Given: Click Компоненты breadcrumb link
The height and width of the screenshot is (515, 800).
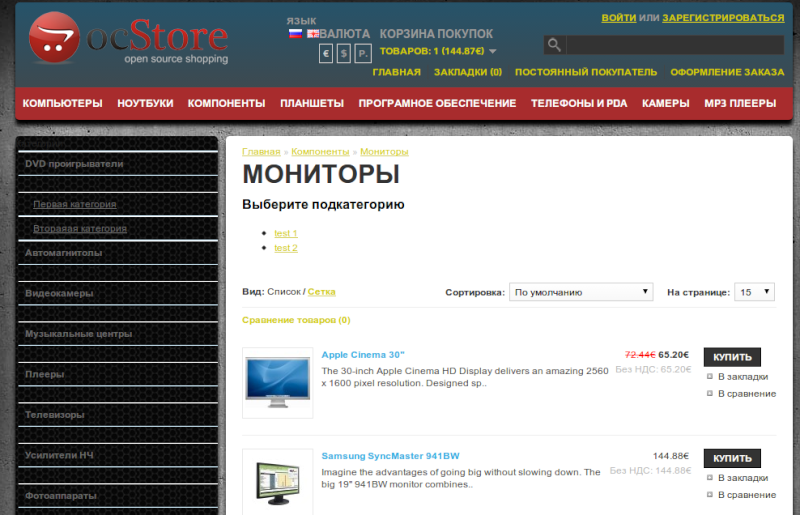Looking at the screenshot, I should 320,152.
